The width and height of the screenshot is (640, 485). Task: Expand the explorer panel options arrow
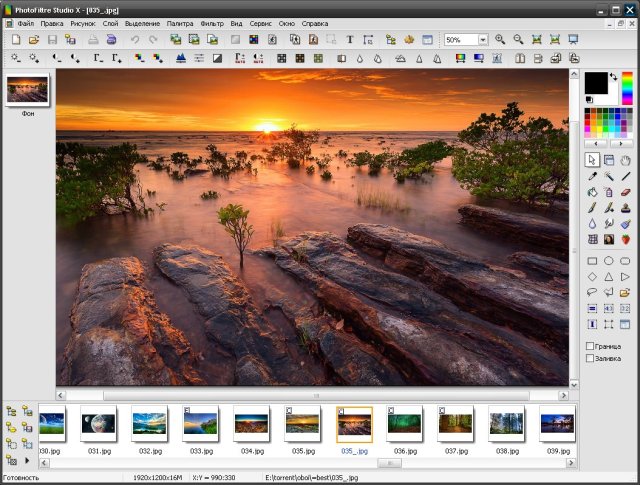27,460
